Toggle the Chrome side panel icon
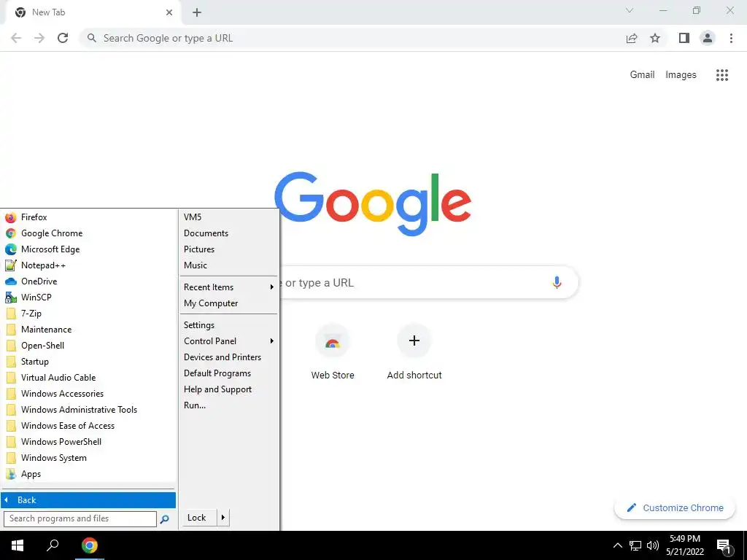 pyautogui.click(x=684, y=38)
